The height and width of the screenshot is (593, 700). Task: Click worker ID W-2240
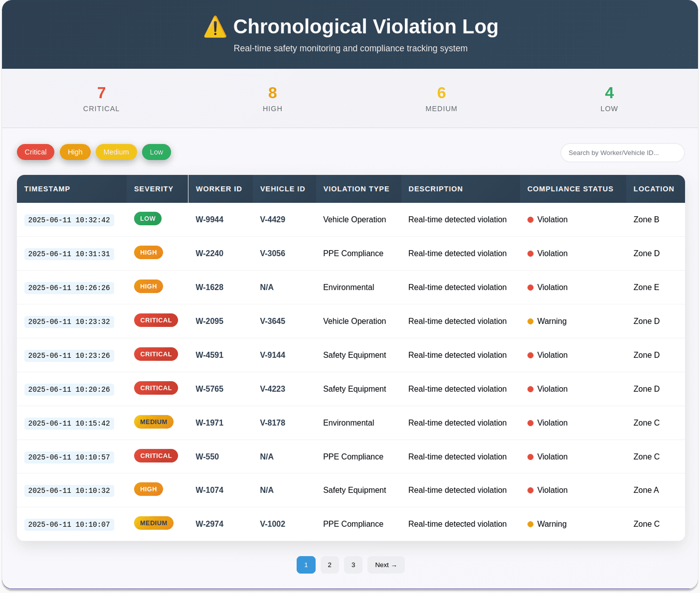(x=209, y=254)
